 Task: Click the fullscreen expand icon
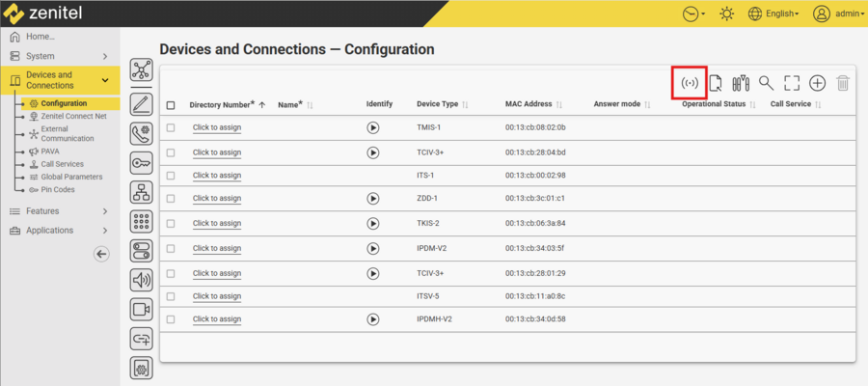click(792, 83)
